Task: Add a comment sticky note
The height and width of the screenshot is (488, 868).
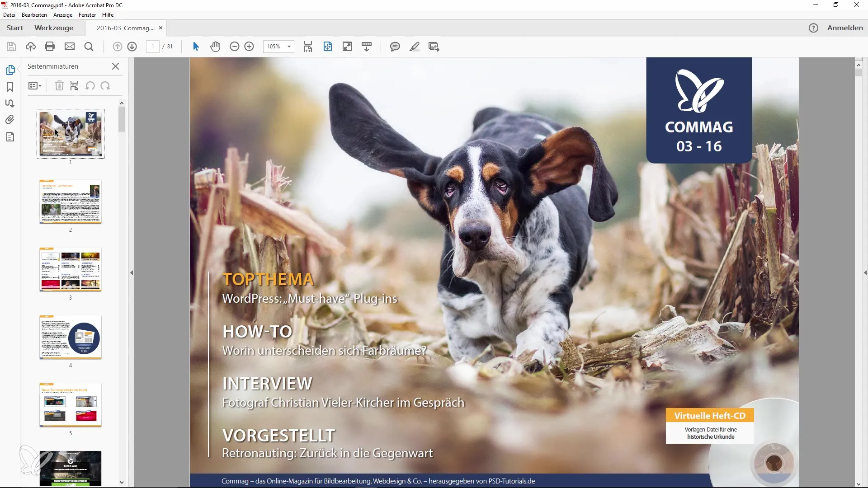Action: click(395, 47)
